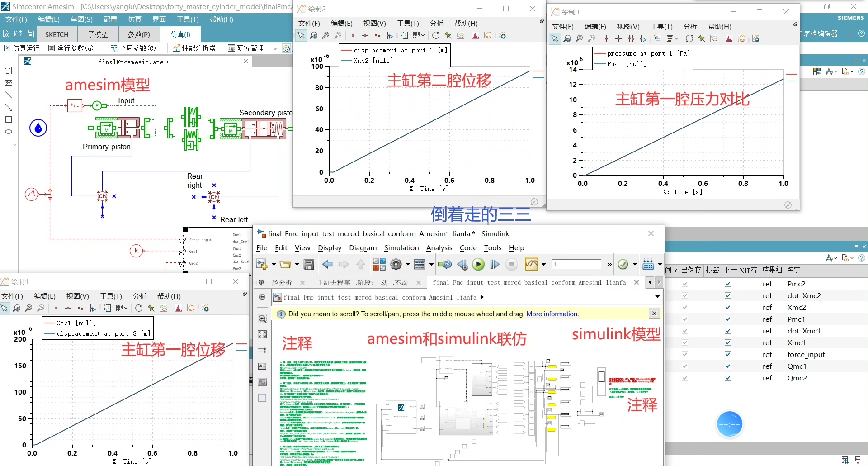Click grid layout dropdown in 绘制3 toolbar
Image resolution: width=868 pixels, height=466 pixels.
click(x=672, y=38)
